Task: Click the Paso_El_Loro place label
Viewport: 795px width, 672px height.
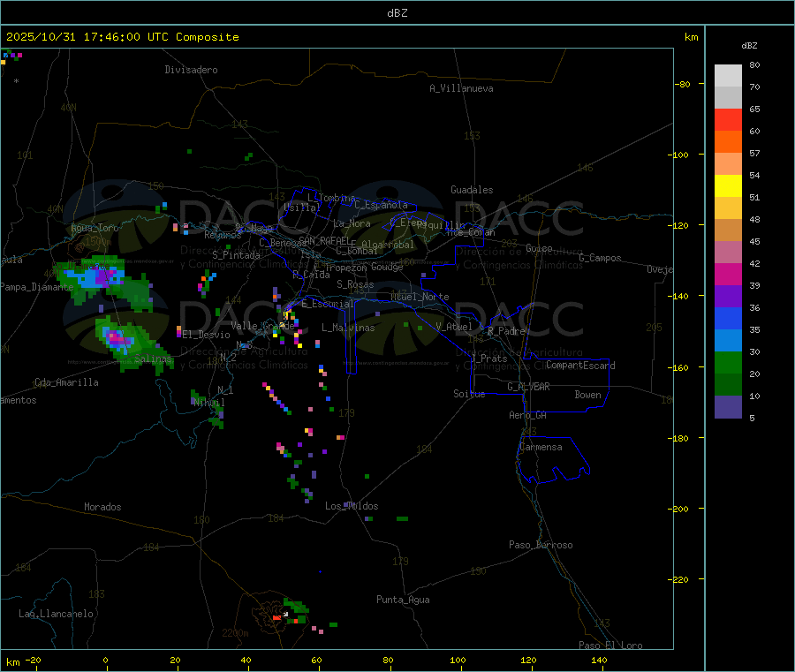Action: coord(611,646)
